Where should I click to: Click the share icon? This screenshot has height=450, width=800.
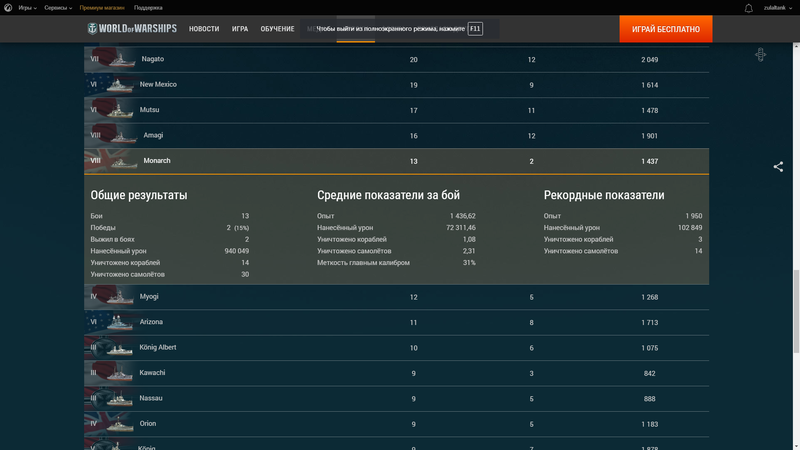pos(778,167)
